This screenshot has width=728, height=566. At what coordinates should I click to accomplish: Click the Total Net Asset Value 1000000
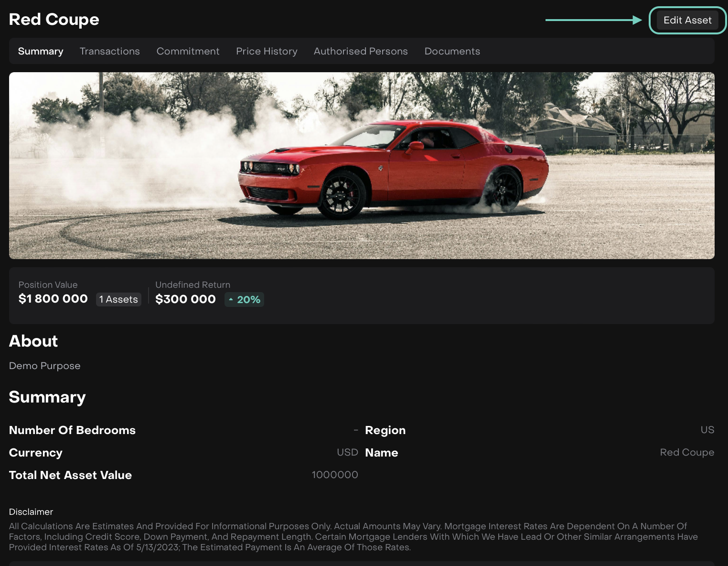click(x=334, y=475)
